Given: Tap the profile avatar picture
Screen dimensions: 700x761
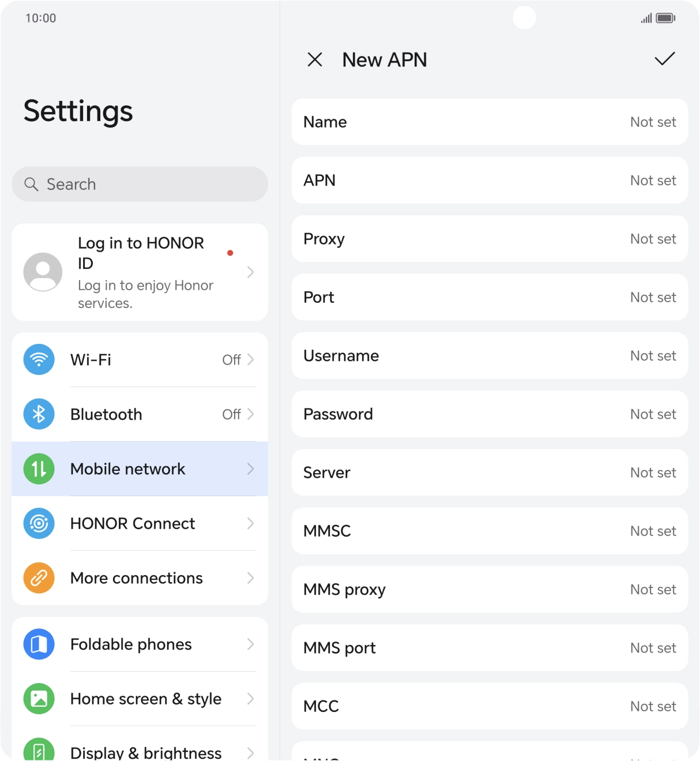Looking at the screenshot, I should (43, 272).
